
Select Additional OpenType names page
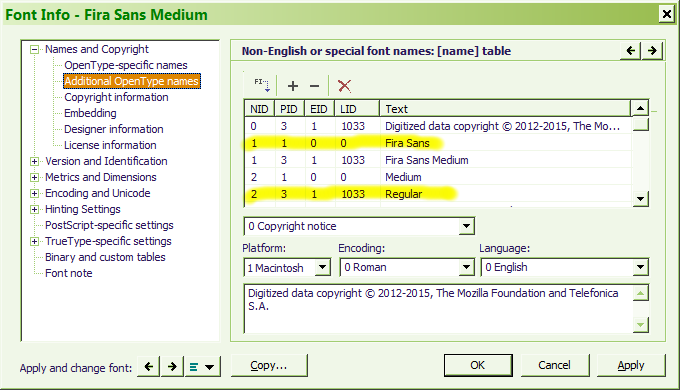coord(132,81)
